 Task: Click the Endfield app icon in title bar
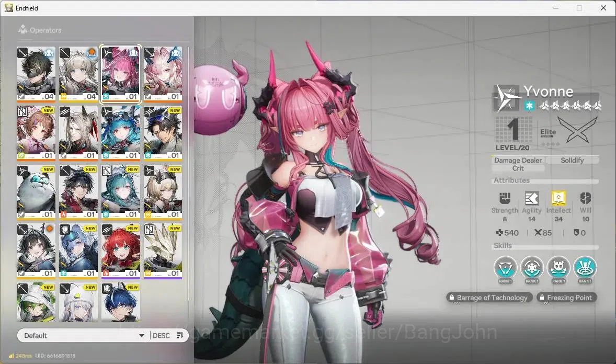point(9,8)
